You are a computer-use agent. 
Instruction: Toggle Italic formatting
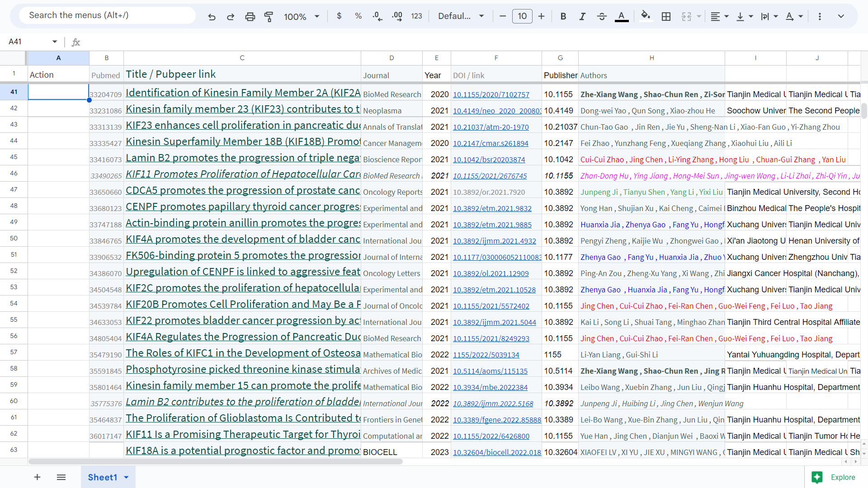coord(582,16)
